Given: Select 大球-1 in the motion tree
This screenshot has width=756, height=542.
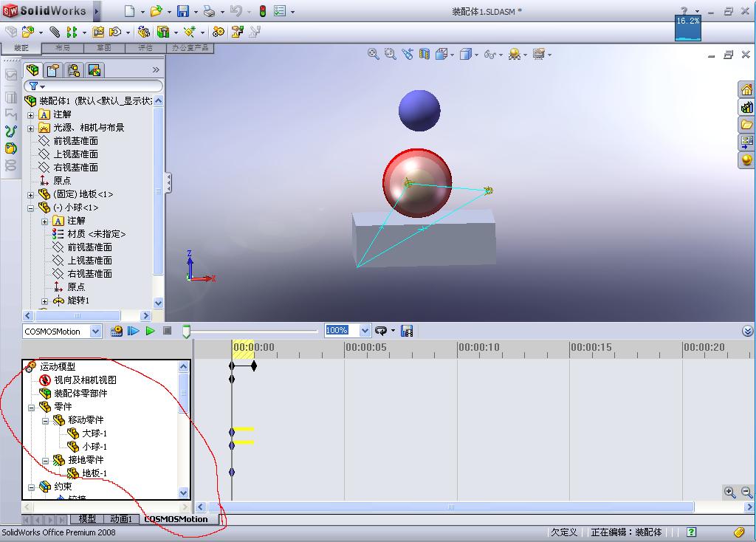Looking at the screenshot, I should [x=94, y=433].
